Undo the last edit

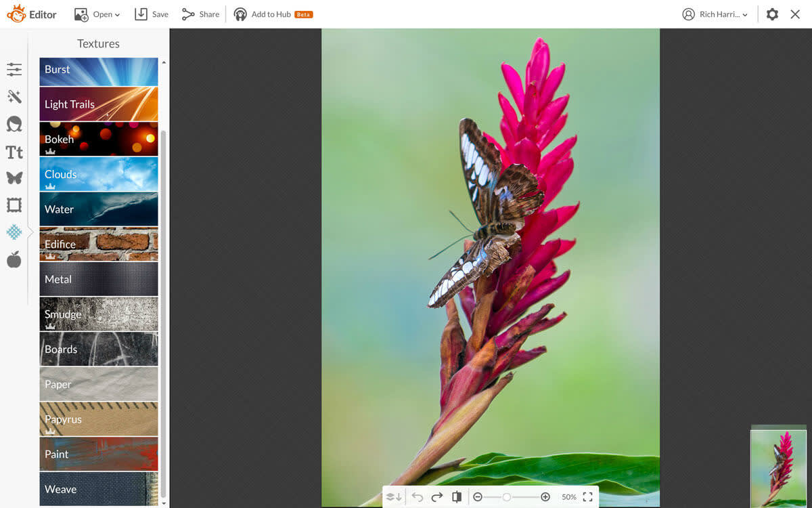coord(418,497)
